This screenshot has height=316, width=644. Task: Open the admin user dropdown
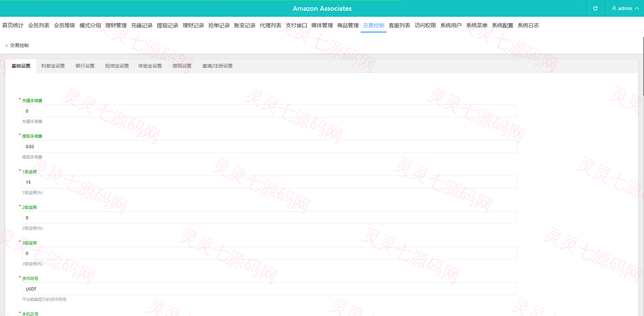click(625, 8)
